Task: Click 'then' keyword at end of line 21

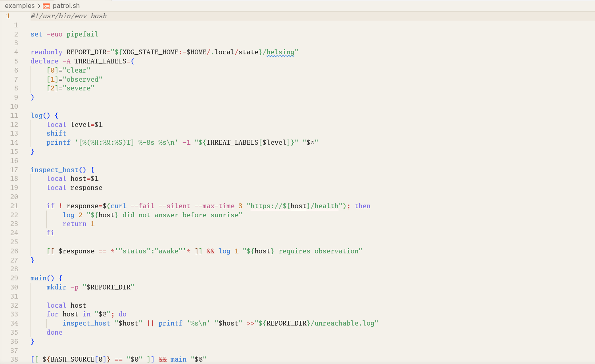Action: point(363,206)
